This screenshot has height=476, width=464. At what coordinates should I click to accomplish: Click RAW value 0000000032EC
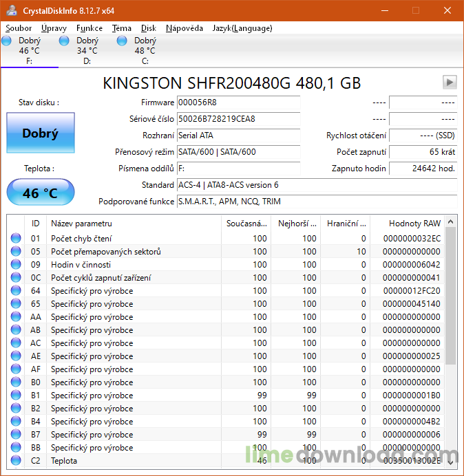click(412, 239)
